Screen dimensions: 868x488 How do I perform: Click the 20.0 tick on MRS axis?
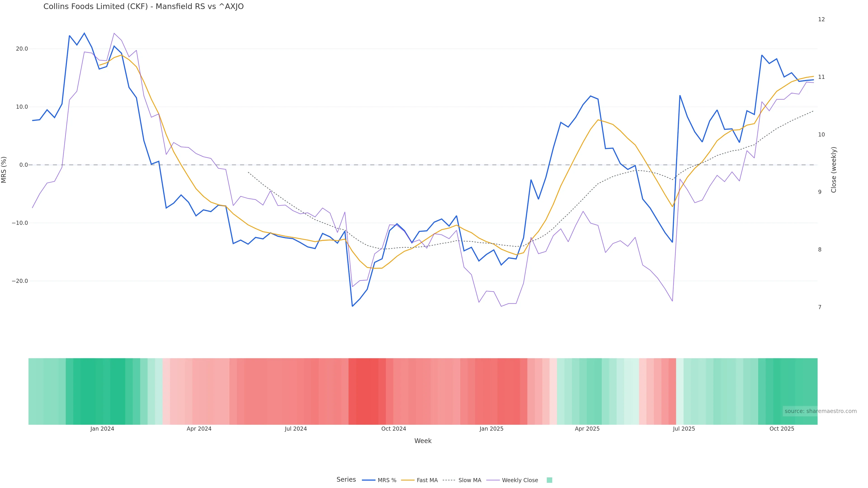22,49
